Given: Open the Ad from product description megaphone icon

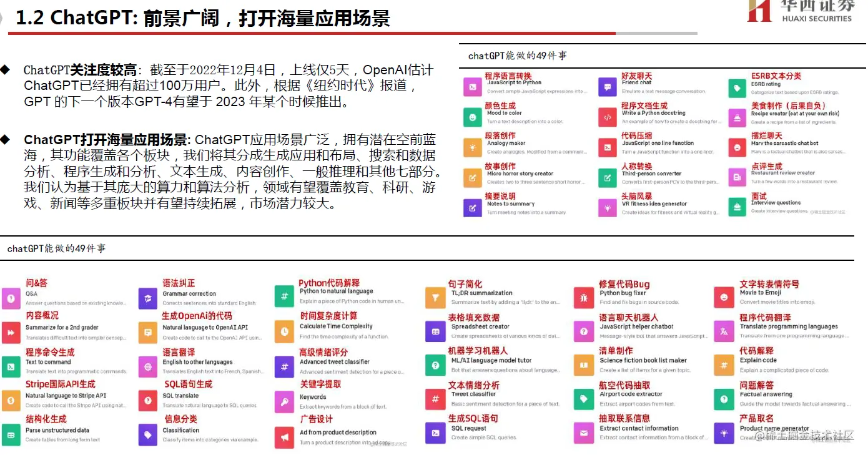Looking at the screenshot, I should [285, 437].
